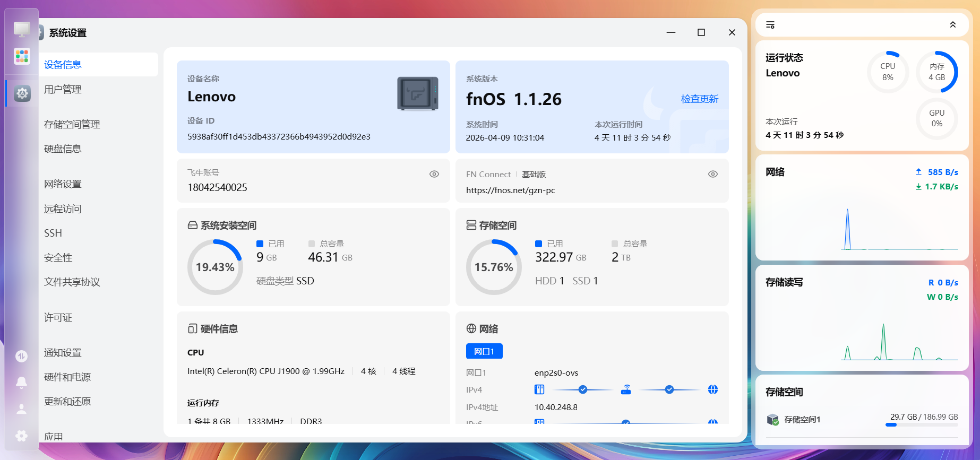Click the 飞牛账号 number 18042540025
The width and height of the screenshot is (980, 460).
(217, 188)
